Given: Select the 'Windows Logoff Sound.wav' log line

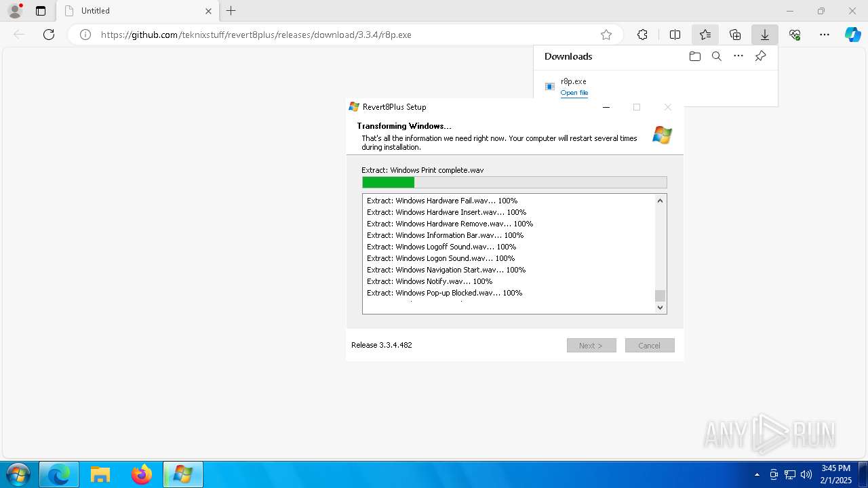Looking at the screenshot, I should click(441, 247).
